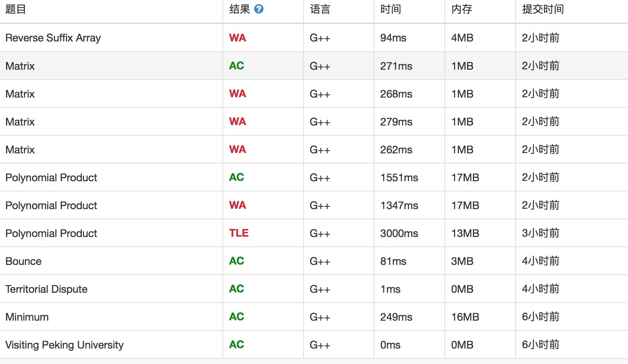Open the Bounce problem link

pyautogui.click(x=23, y=261)
